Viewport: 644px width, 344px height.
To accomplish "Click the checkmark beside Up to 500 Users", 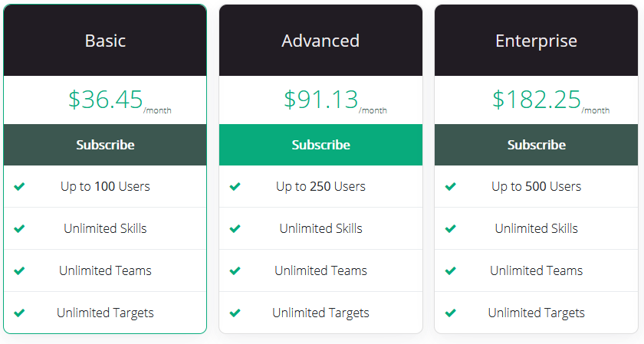I will click(451, 186).
